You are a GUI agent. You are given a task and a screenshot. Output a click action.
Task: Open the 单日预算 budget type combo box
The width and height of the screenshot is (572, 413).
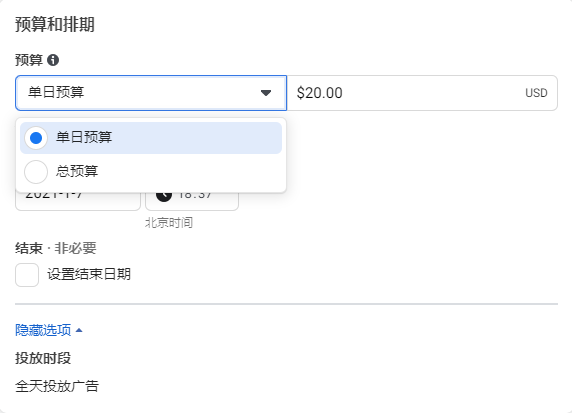click(x=151, y=93)
